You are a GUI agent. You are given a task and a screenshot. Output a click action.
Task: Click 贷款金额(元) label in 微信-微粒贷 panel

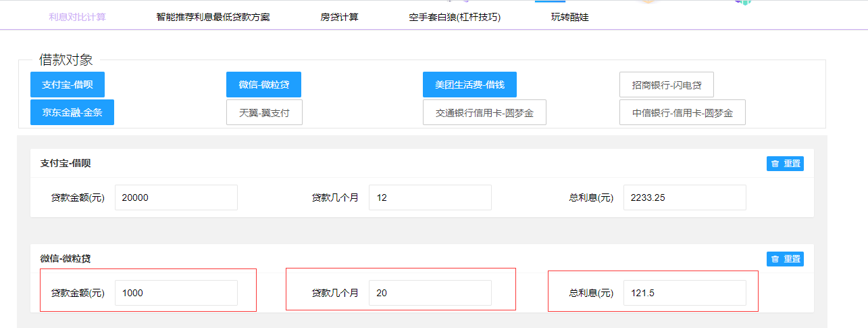pyautogui.click(x=78, y=294)
